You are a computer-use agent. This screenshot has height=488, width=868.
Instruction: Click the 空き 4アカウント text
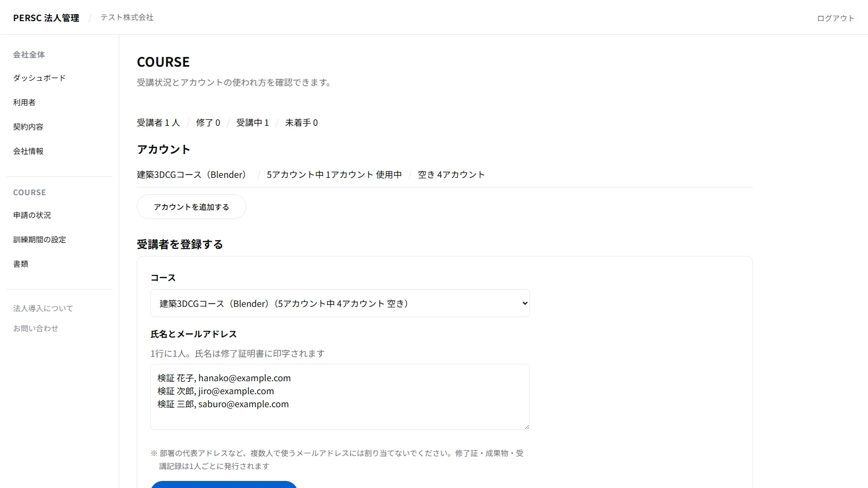(451, 175)
